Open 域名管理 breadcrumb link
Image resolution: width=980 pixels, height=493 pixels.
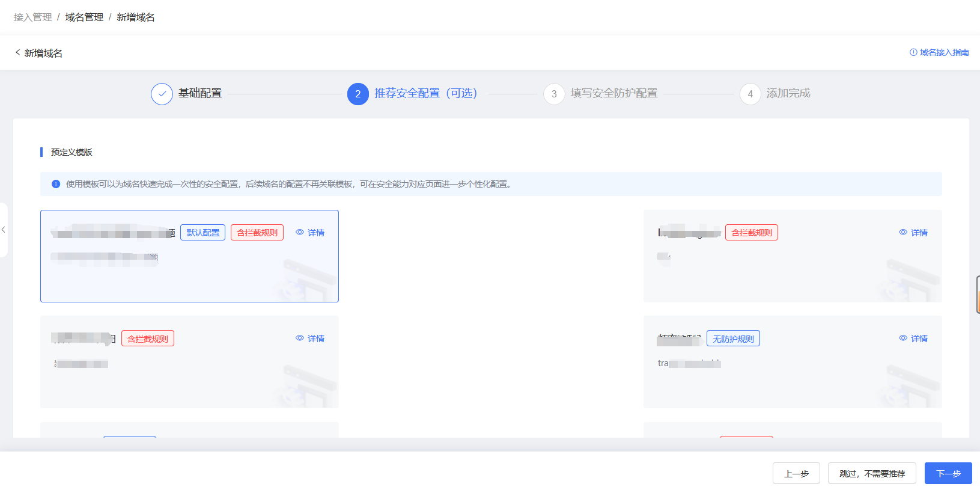coord(84,17)
